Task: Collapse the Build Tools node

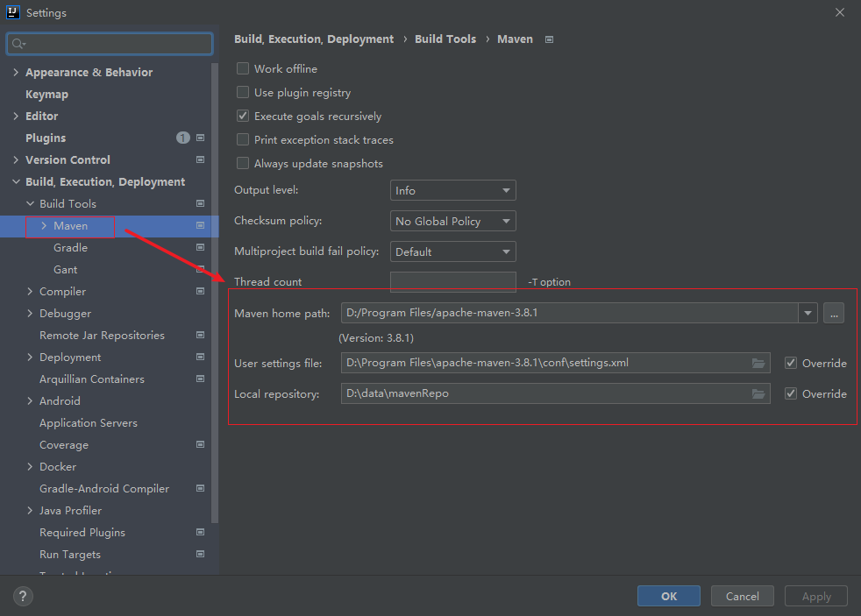Action: (30, 203)
